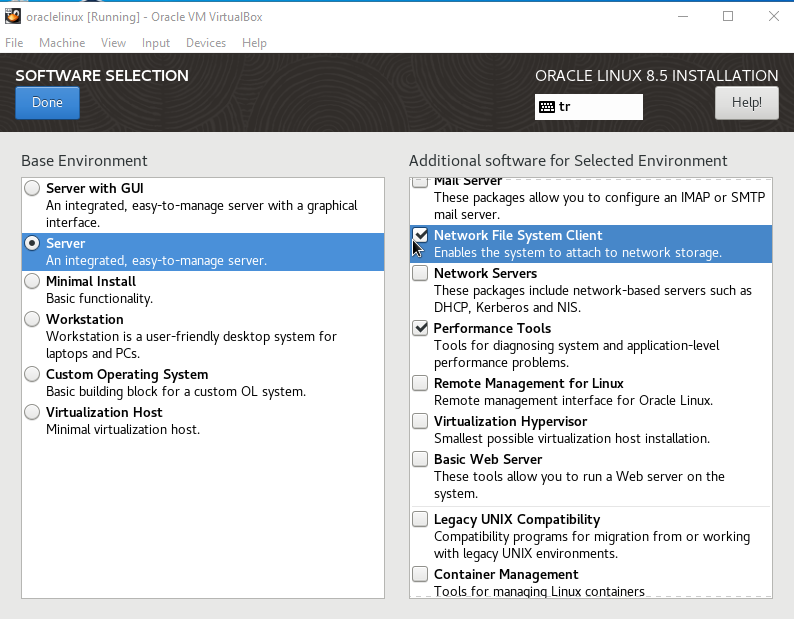Check the Virtualization Hypervisor checkbox

pos(420,421)
